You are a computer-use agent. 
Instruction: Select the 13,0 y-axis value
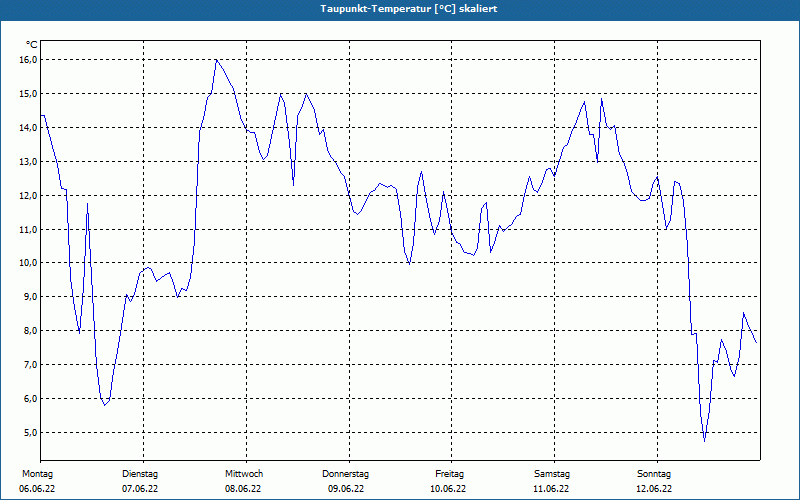(29, 162)
